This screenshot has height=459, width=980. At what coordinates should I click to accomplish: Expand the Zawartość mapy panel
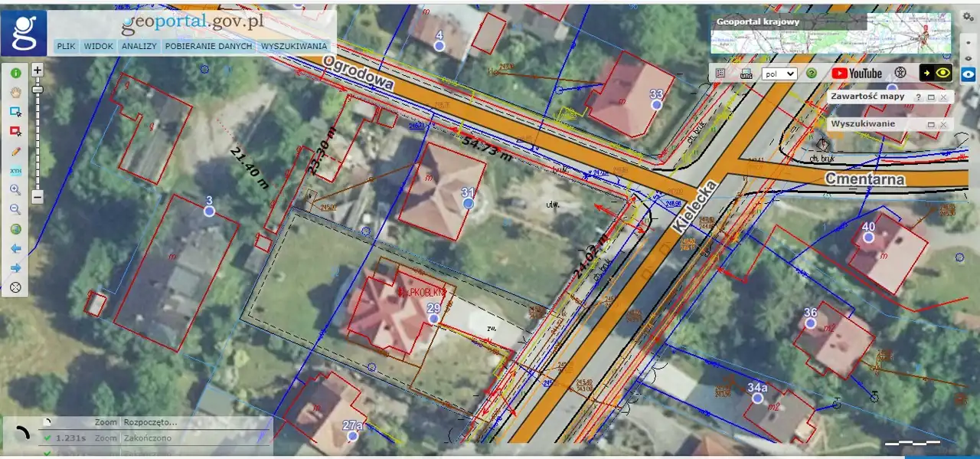coord(931,97)
